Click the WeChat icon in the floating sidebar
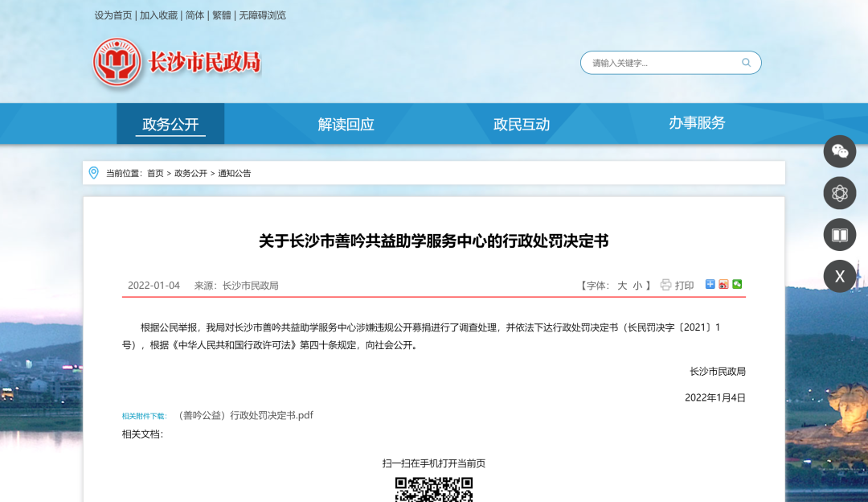868x502 pixels. pyautogui.click(x=840, y=151)
